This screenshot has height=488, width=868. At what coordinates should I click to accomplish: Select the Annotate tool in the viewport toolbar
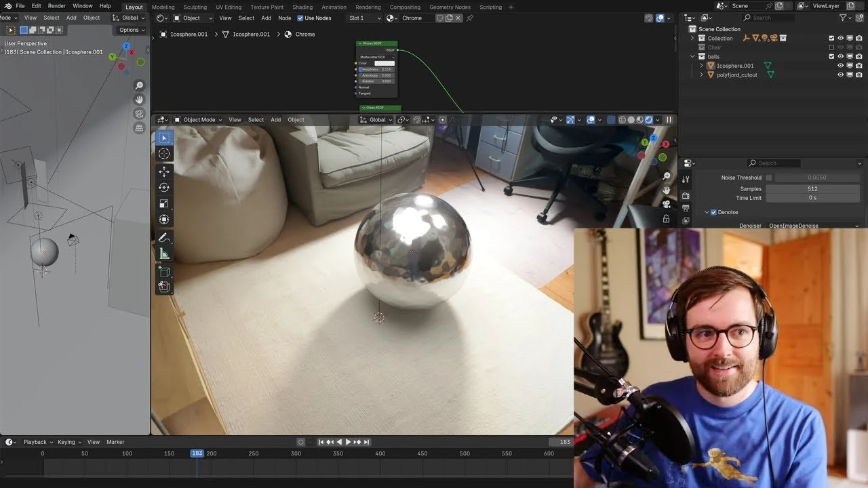[x=163, y=238]
